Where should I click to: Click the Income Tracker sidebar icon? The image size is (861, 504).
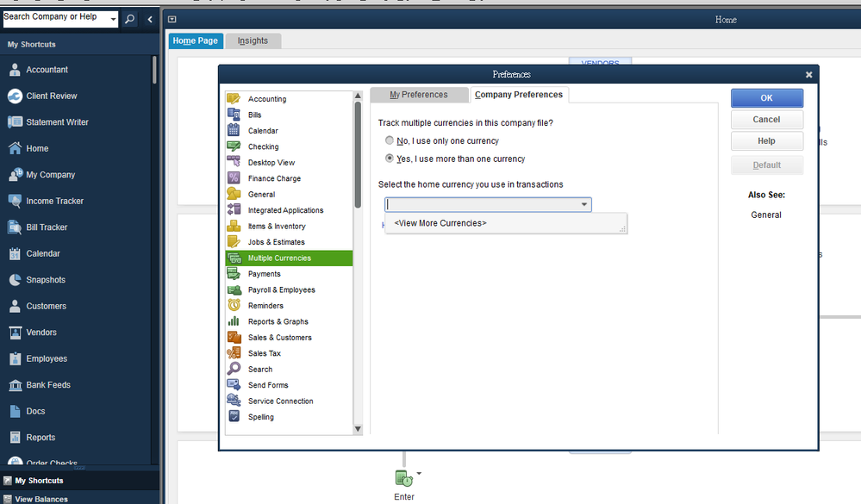[15, 201]
